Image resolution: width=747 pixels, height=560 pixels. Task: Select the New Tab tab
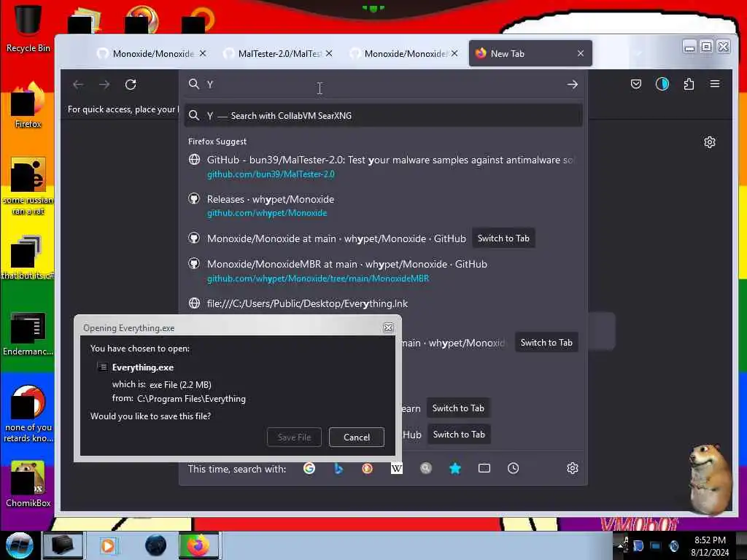pos(530,53)
